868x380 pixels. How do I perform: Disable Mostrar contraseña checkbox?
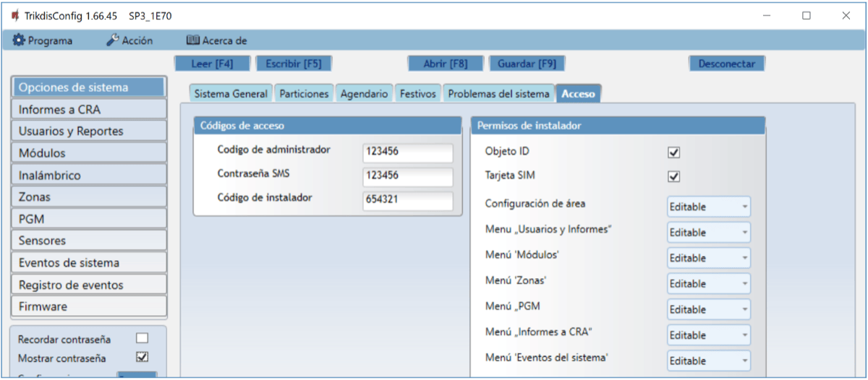click(x=142, y=357)
